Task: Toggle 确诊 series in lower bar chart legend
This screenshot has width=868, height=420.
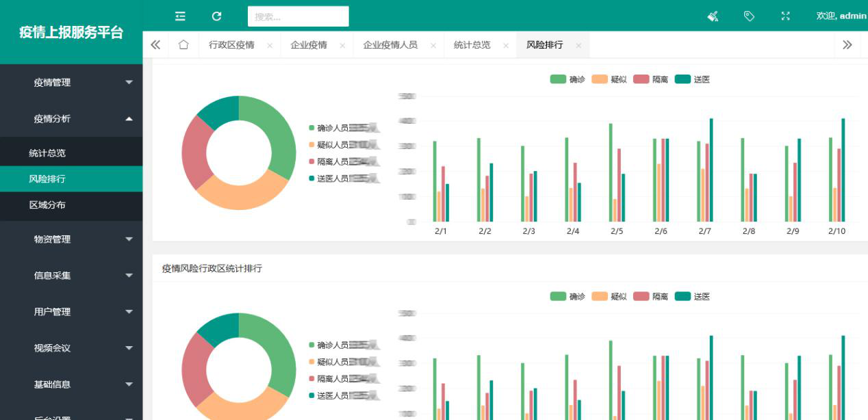Action: pyautogui.click(x=567, y=296)
